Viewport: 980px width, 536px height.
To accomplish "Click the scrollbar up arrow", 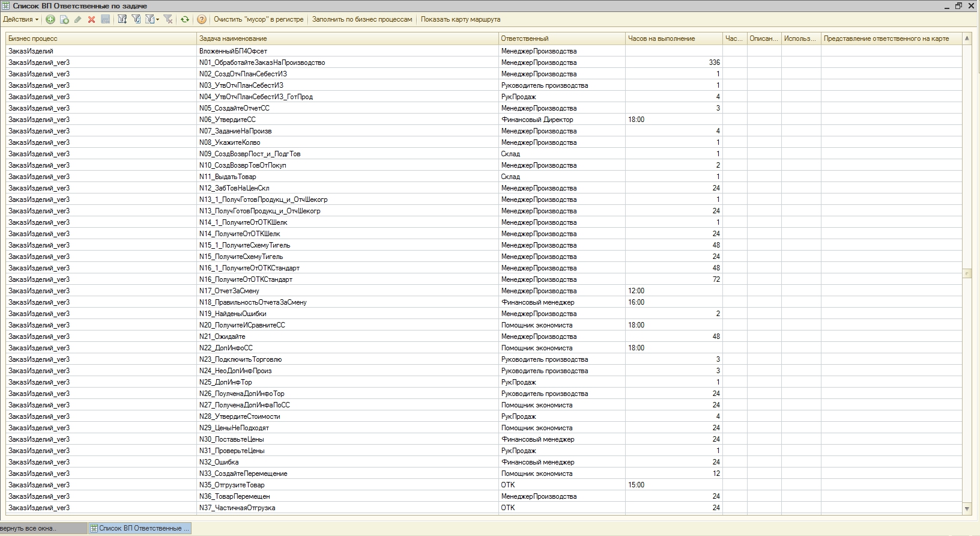I will coord(967,38).
